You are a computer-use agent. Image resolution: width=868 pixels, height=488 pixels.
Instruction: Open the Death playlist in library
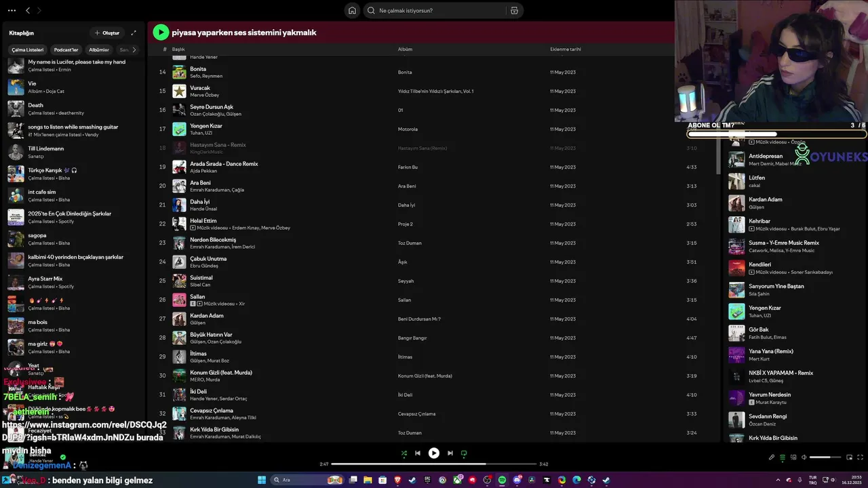(x=75, y=108)
